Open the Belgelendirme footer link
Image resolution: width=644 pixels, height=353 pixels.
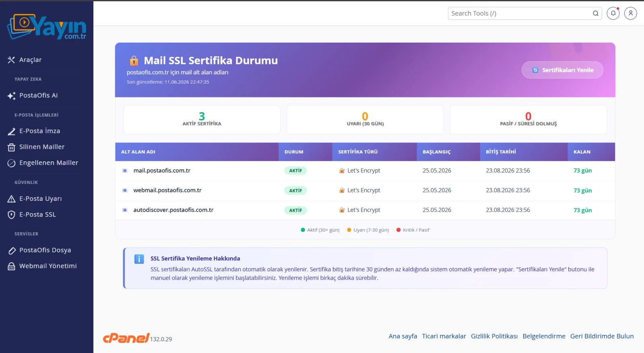pos(544,336)
